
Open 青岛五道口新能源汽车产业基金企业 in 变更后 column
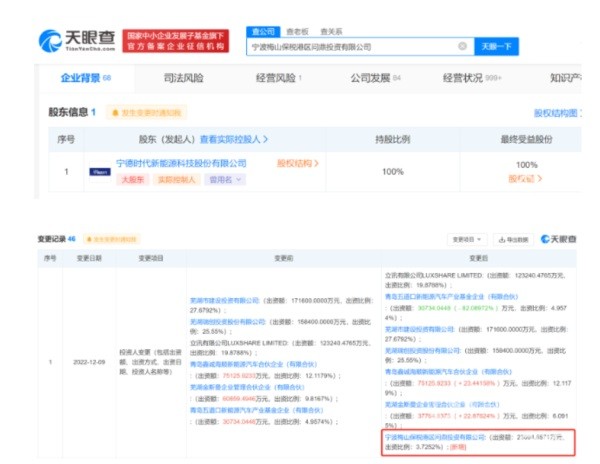(x=452, y=296)
